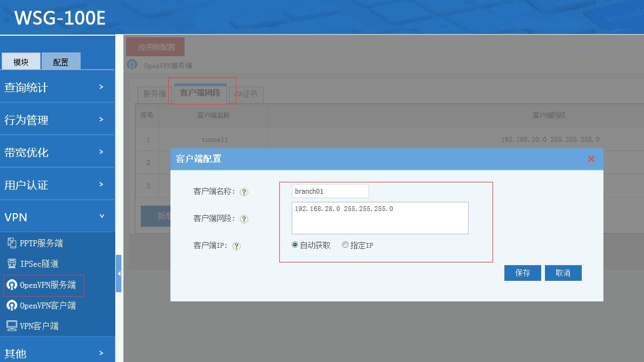The image size is (644, 362).
Task: Click the OpenVPN客户端 sidebar icon
Action: [x=11, y=306]
